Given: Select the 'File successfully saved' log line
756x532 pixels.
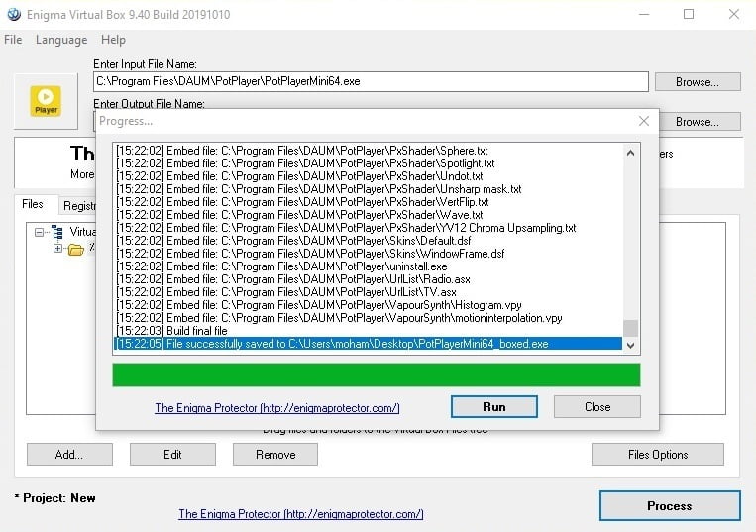Looking at the screenshot, I should pos(368,344).
